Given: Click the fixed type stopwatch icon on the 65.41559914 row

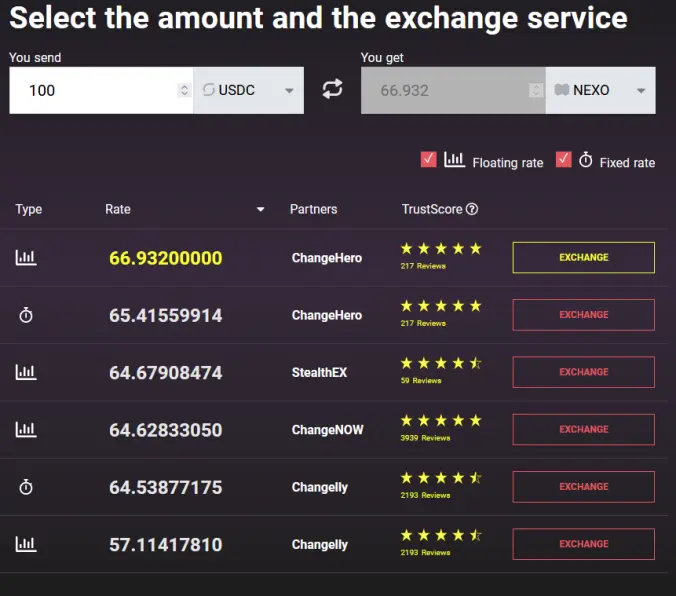Looking at the screenshot, I should [x=26, y=315].
